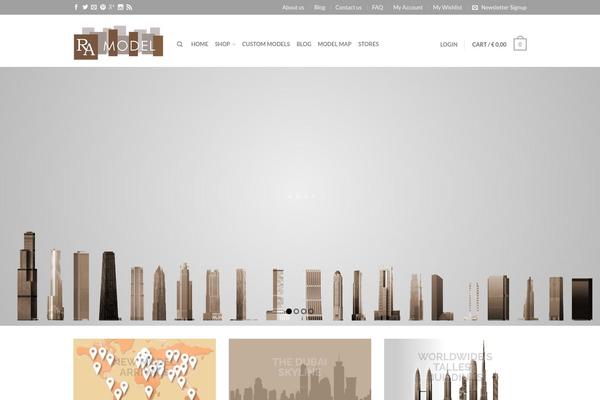
Task: Open the Pinterest social icon
Action: click(x=103, y=7)
